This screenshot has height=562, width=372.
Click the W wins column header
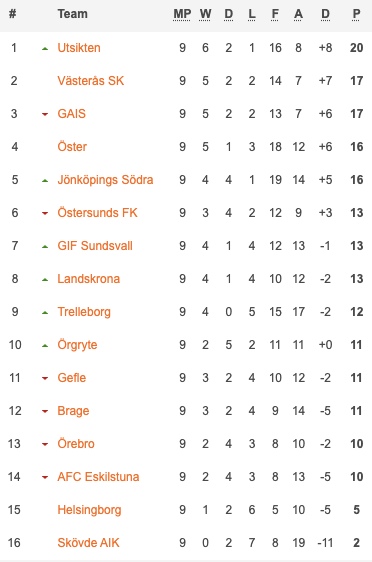click(205, 14)
